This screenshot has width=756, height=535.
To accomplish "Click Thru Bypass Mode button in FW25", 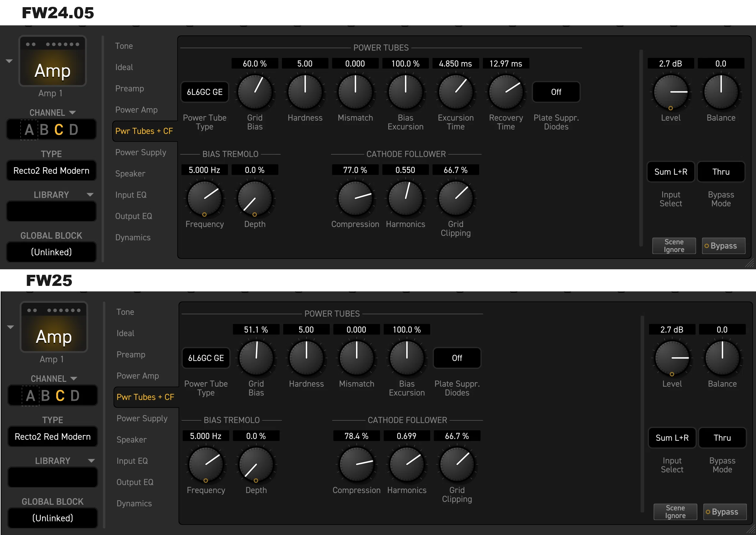I will [x=723, y=437].
